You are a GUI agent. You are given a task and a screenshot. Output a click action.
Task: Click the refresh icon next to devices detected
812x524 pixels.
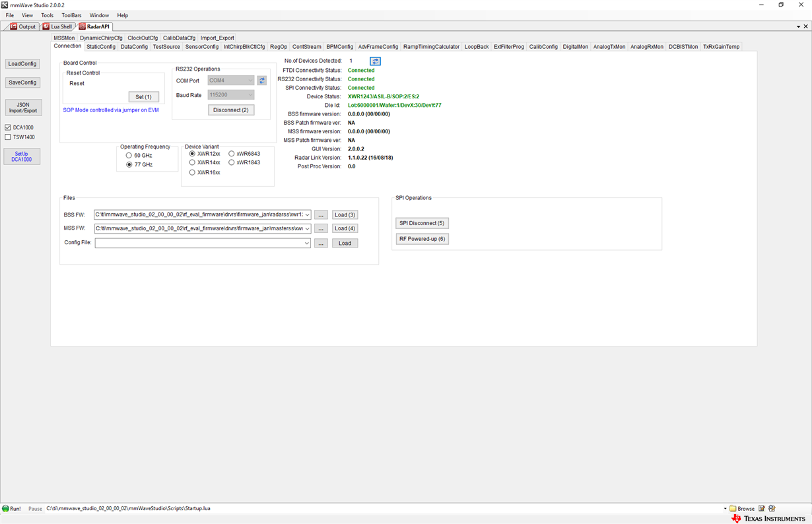point(375,61)
